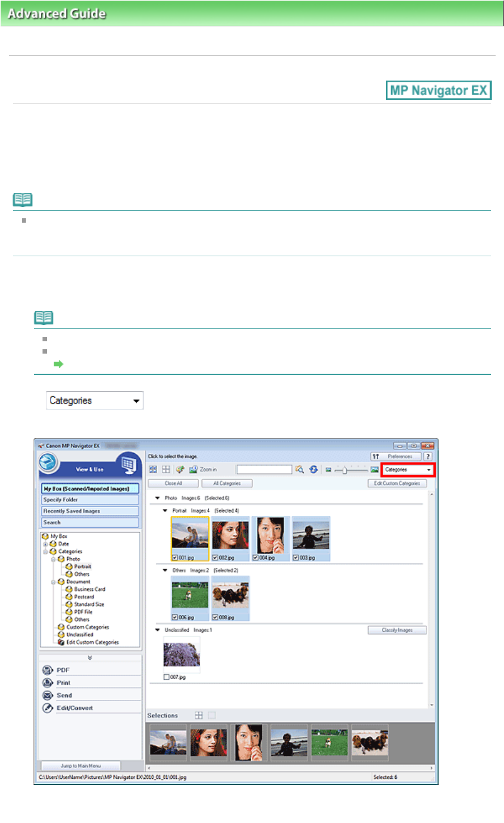
Task: Select Postcard in the tree
Action: pyautogui.click(x=84, y=597)
